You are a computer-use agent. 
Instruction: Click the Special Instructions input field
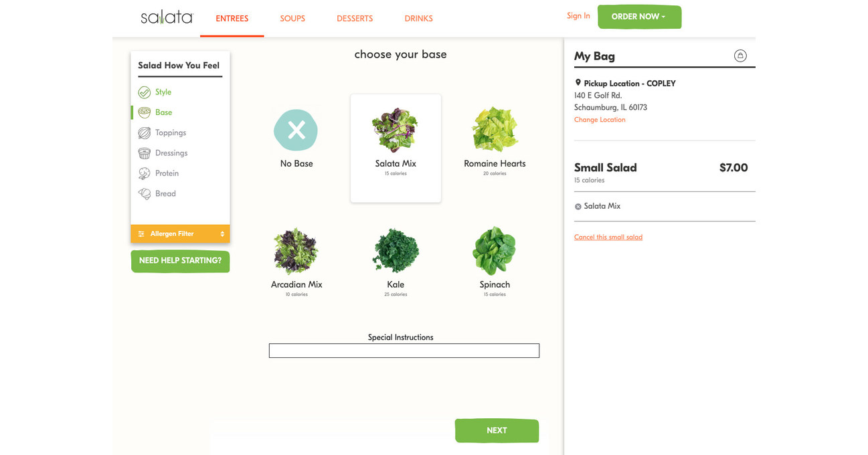(x=404, y=350)
